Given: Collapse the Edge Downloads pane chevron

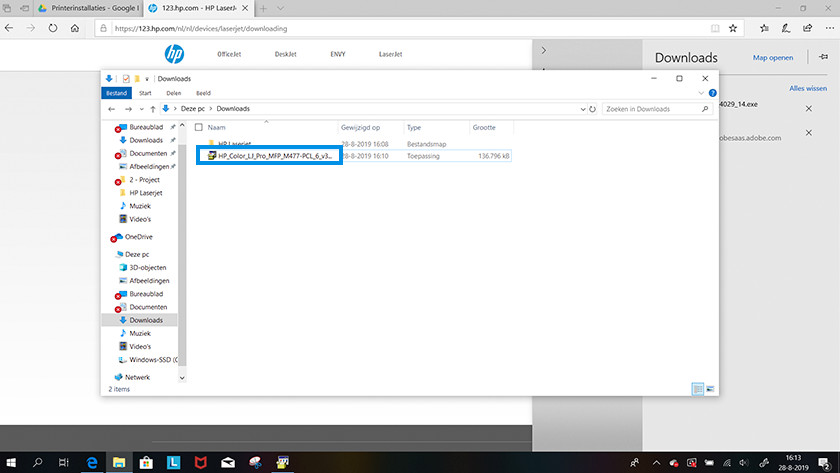Looking at the screenshot, I should coord(544,50).
